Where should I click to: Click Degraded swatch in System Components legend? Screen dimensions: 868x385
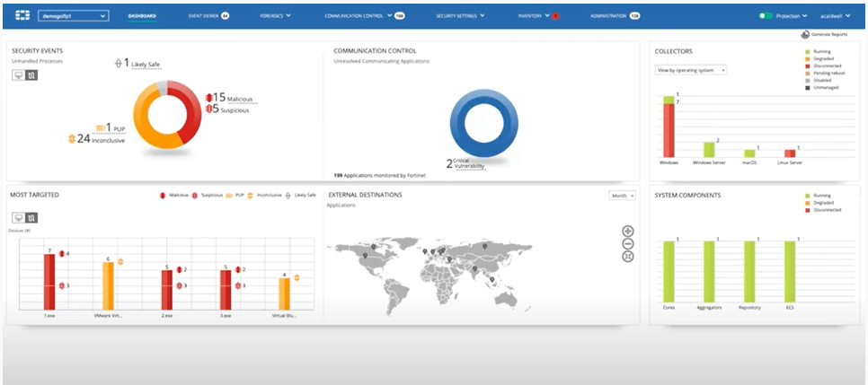tap(808, 203)
